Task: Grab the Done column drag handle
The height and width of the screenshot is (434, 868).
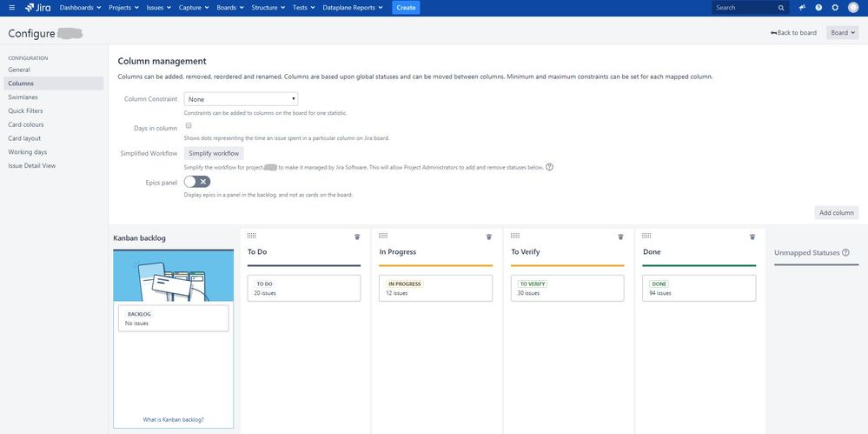Action: pos(647,236)
